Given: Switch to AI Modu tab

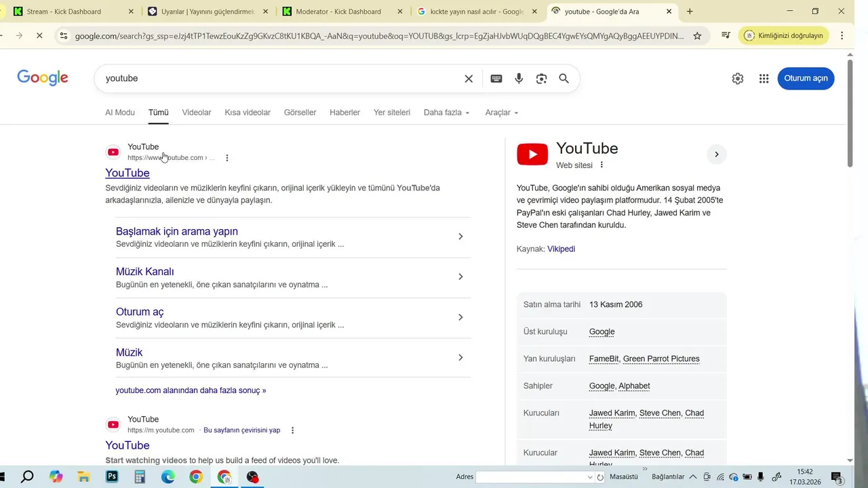Looking at the screenshot, I should point(120,113).
